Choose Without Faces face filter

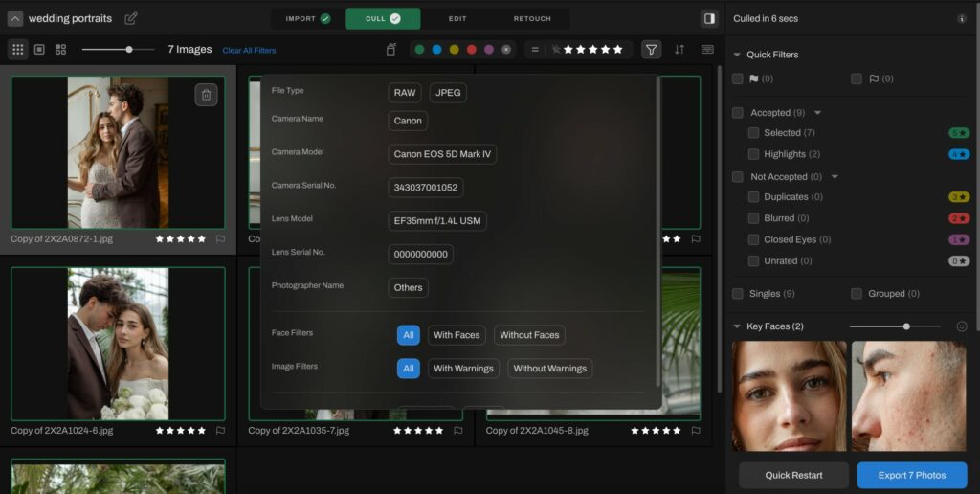pos(529,334)
